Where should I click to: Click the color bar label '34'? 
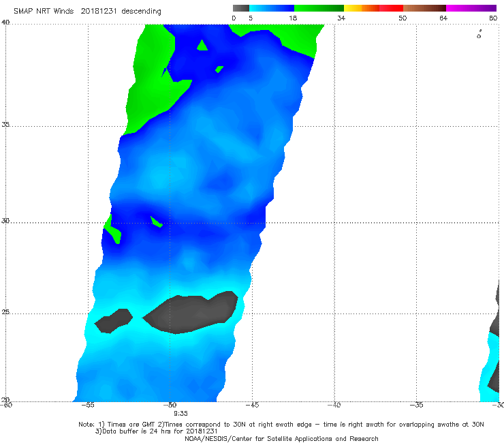341,18
